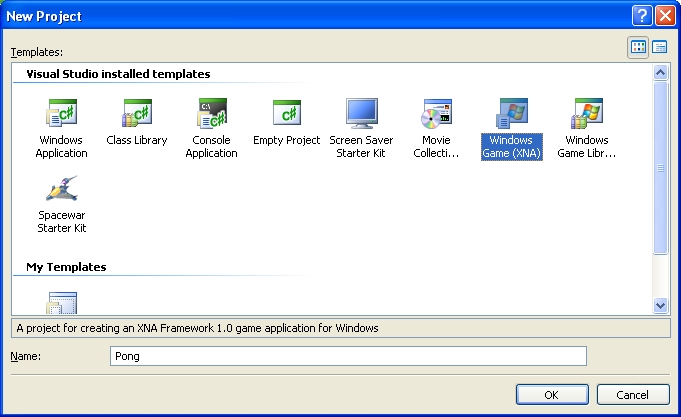This screenshot has width=681, height=417.
Task: Click the 'Movie Collecti...' label text
Action: coord(436,146)
